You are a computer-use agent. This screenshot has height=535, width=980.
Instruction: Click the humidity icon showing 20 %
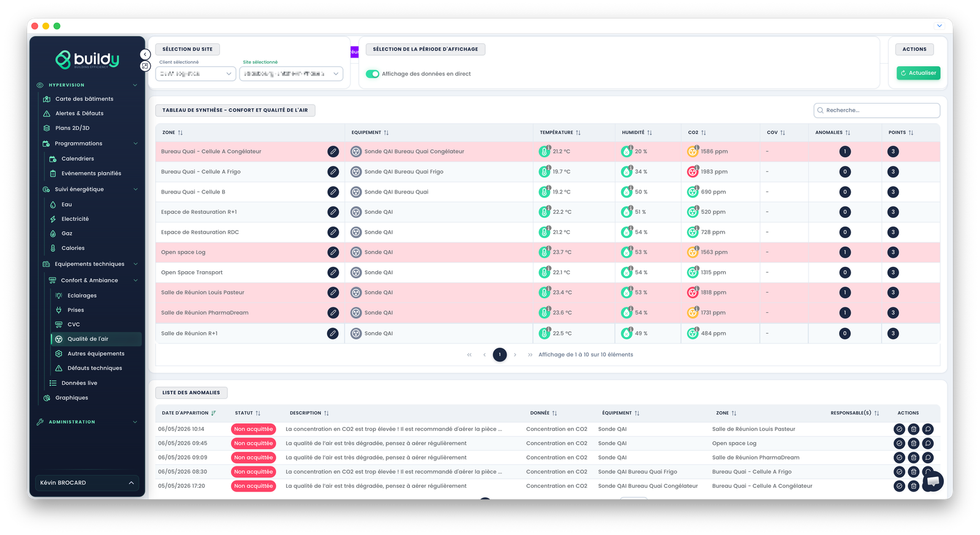point(626,151)
